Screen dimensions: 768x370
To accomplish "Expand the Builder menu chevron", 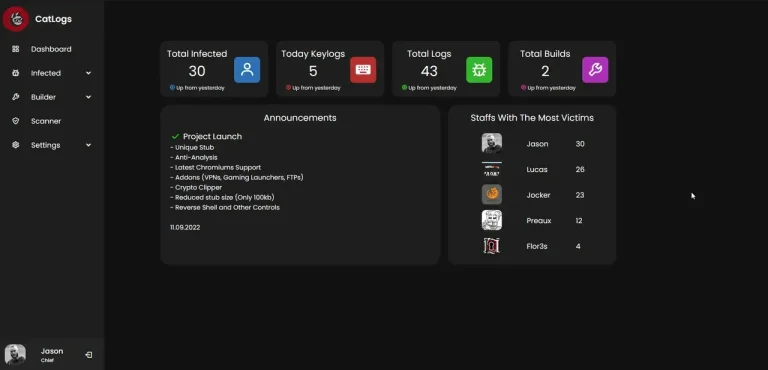I will coord(88,97).
